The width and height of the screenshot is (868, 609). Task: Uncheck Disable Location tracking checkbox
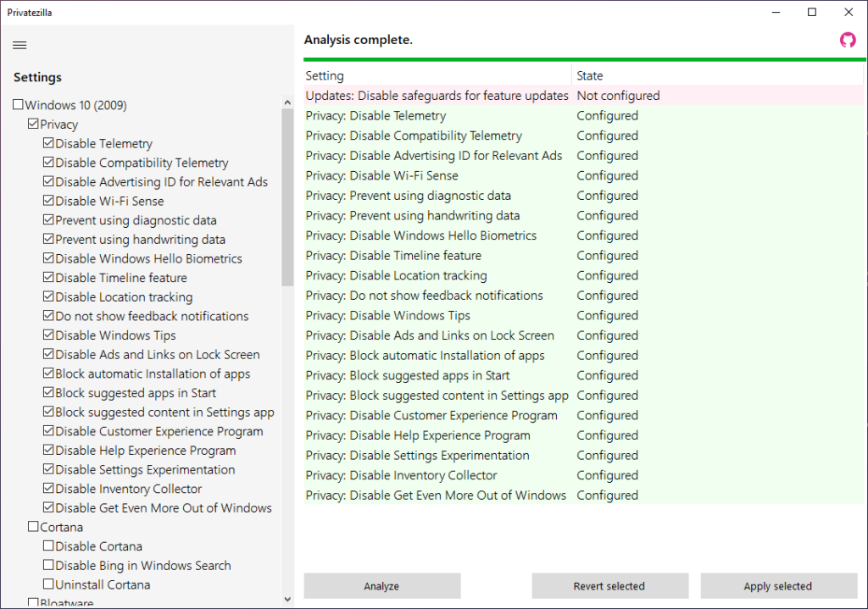click(49, 297)
